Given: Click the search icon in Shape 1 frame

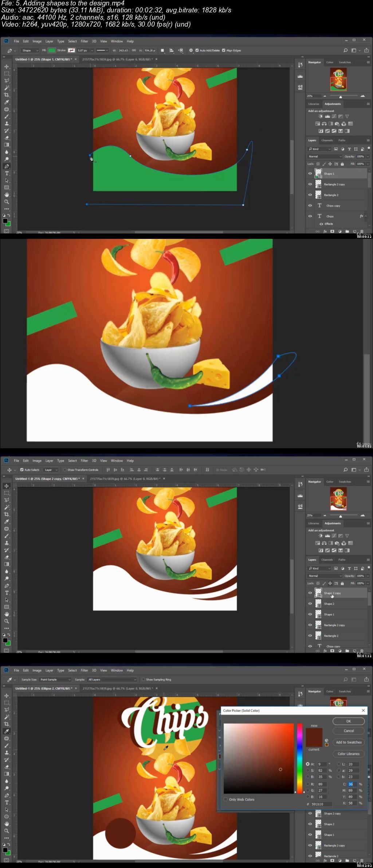Looking at the screenshot, I should (x=345, y=50).
